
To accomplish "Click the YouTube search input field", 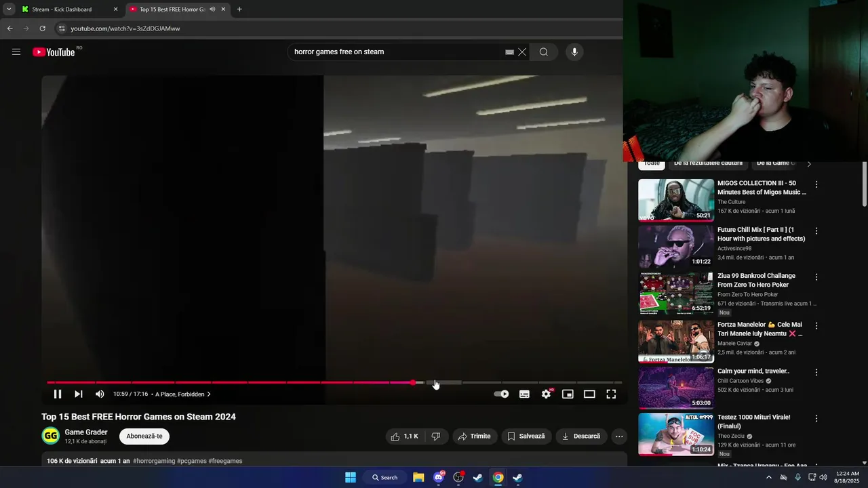I will 397,52.
